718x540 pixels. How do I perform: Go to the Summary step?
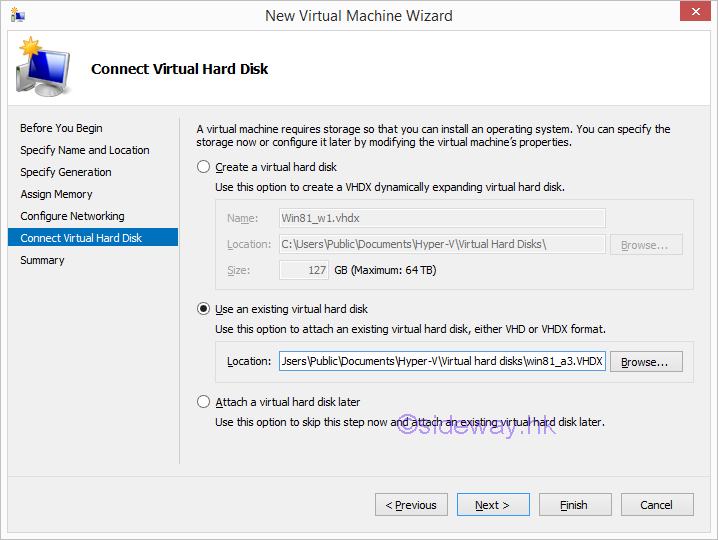point(42,260)
